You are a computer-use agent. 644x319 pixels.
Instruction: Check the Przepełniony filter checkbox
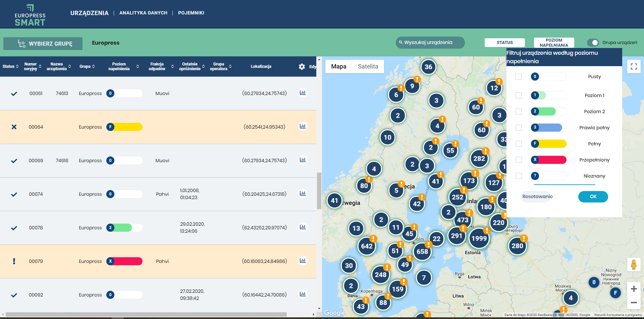click(519, 160)
